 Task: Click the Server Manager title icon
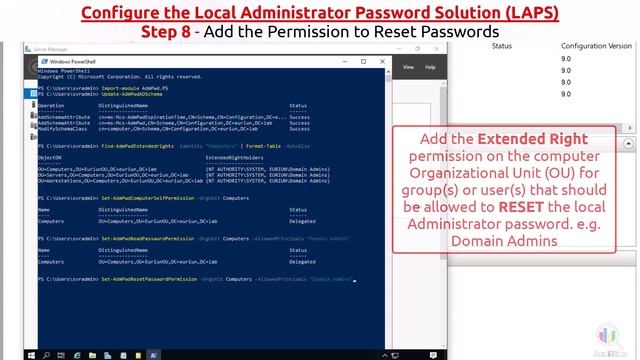point(28,49)
